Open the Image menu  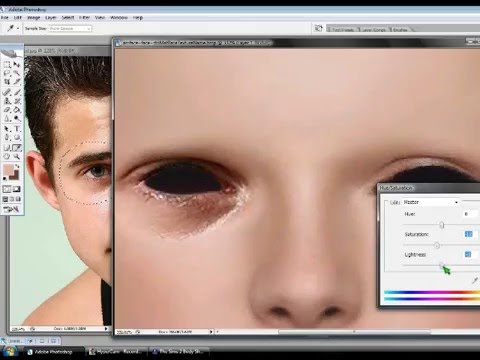33,18
